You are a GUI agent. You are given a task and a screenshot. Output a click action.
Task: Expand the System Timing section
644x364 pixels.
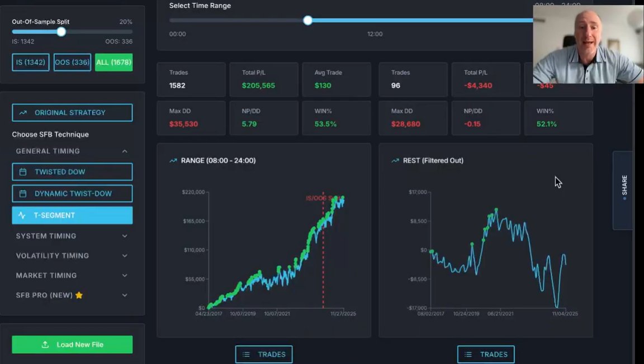[x=72, y=236]
